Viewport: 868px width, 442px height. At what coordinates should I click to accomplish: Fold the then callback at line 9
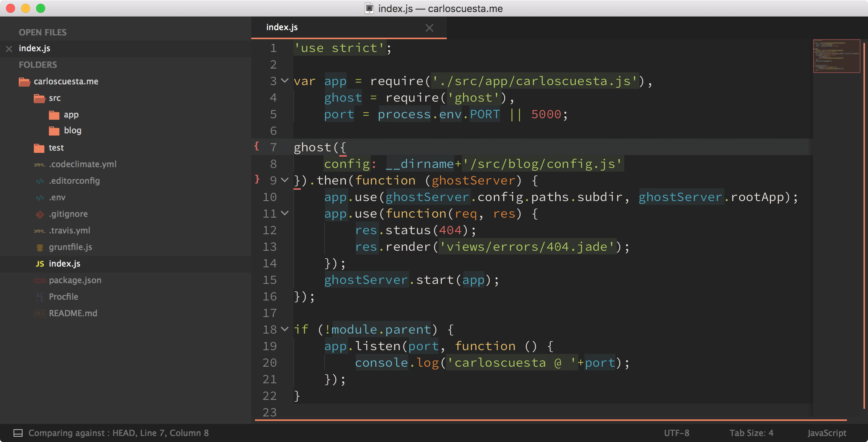pyautogui.click(x=285, y=180)
